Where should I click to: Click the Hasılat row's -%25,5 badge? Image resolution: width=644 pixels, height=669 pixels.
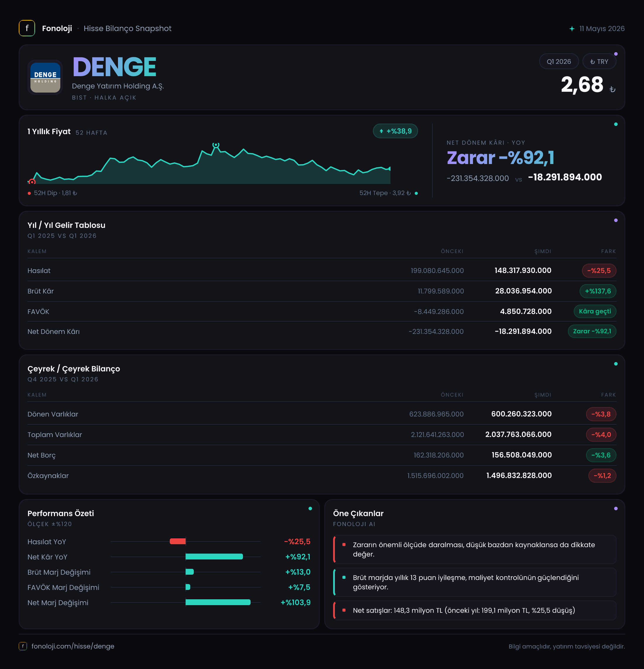click(599, 271)
